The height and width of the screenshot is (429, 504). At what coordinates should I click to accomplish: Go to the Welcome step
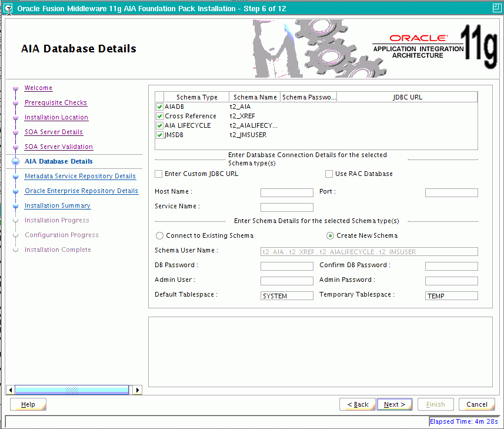(x=38, y=88)
